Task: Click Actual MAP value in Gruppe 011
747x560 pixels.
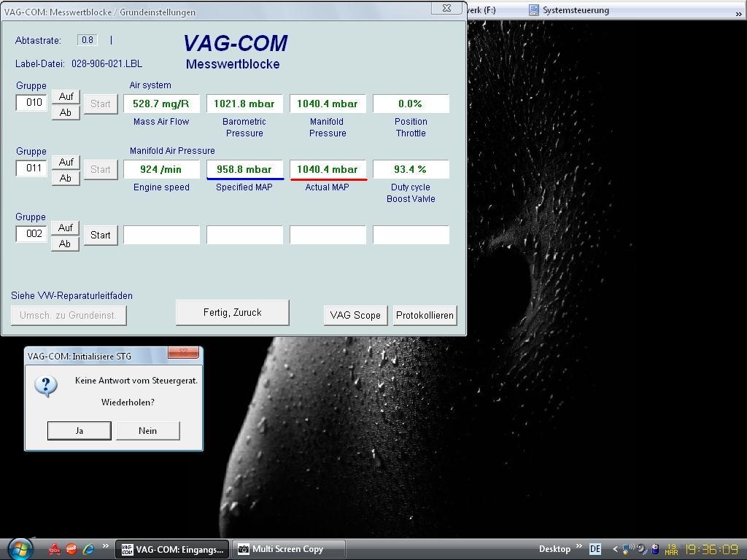Action: tap(328, 169)
